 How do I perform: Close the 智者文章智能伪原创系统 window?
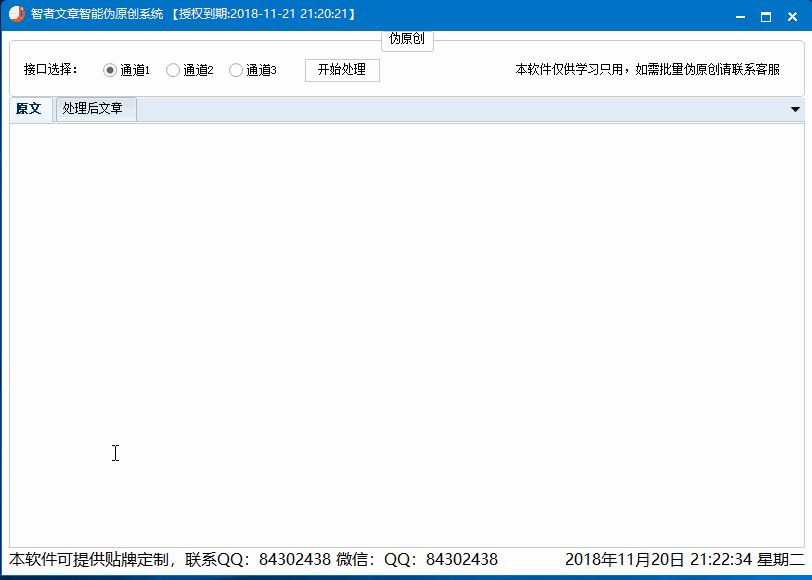pos(792,17)
